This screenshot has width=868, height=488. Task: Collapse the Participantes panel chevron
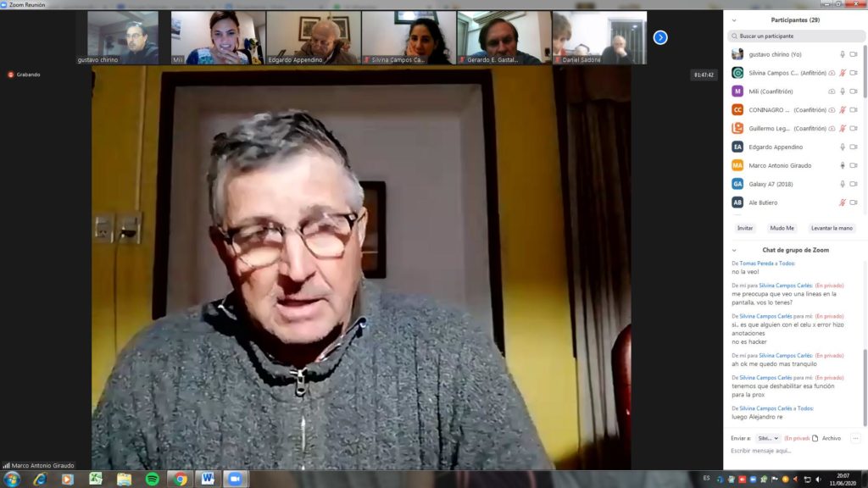coord(734,19)
